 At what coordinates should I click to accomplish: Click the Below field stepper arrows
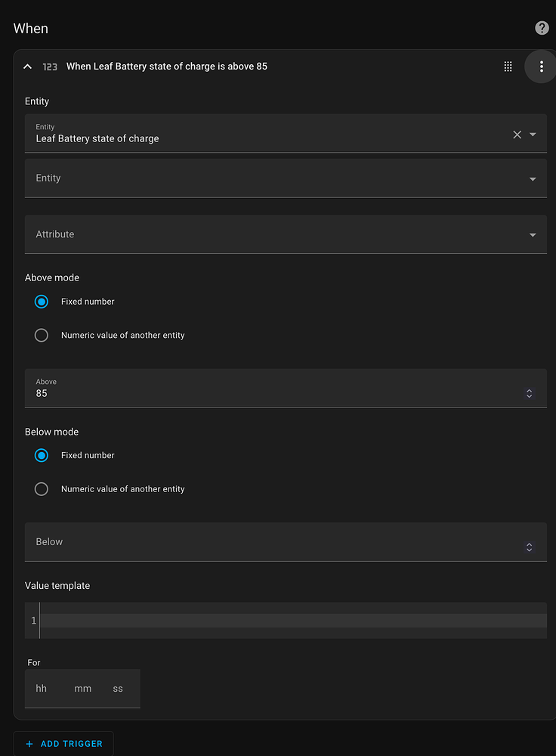point(530,547)
